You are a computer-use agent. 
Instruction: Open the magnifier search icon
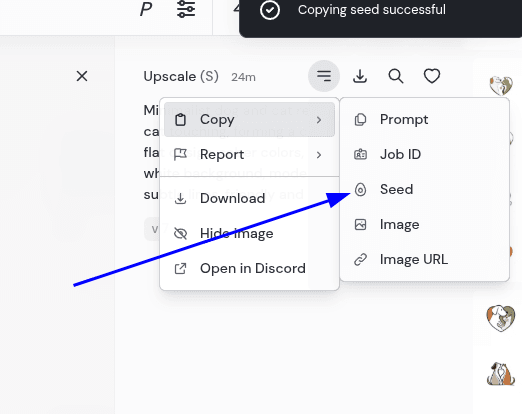tap(396, 76)
